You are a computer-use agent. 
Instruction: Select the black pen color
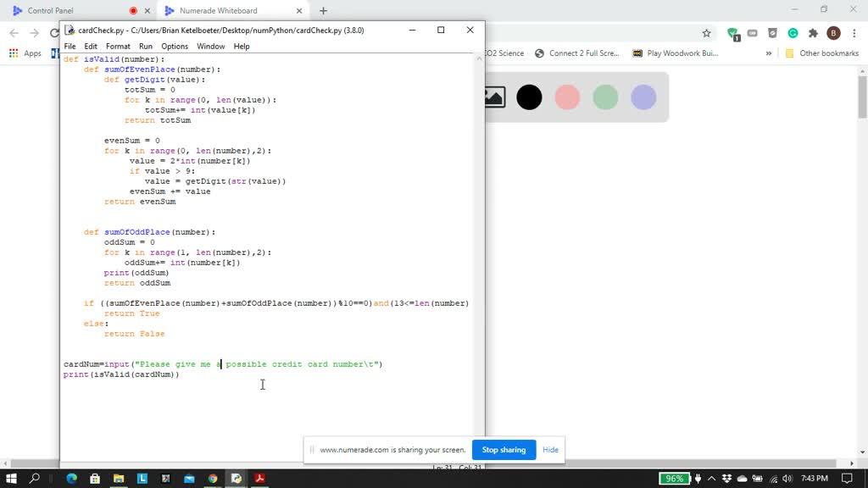point(529,97)
